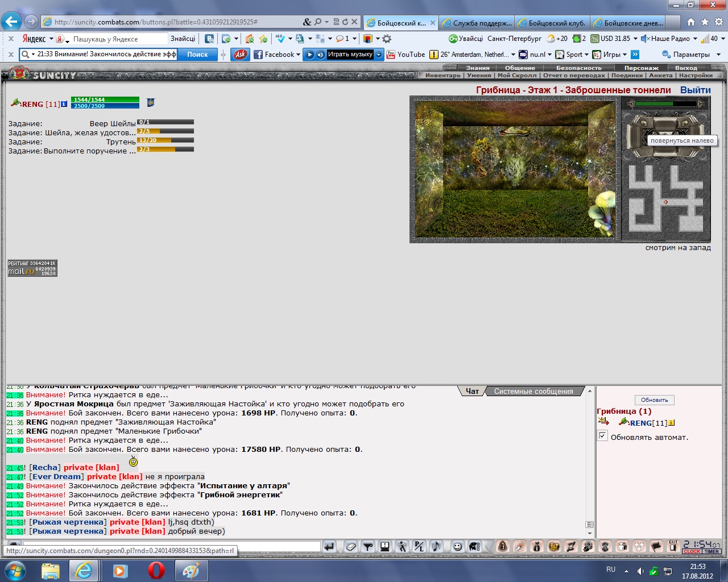Toggle the 'Обновлять автомат.' checkbox
This screenshot has height=582, width=728.
pos(603,436)
